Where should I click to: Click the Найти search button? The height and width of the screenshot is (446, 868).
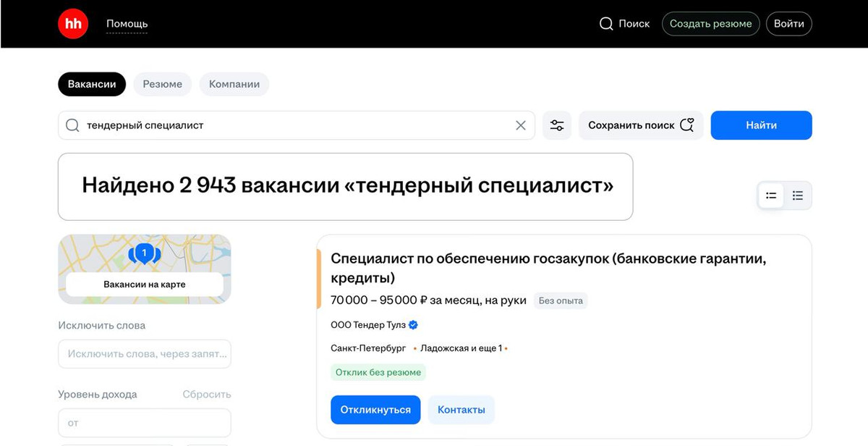(x=761, y=125)
